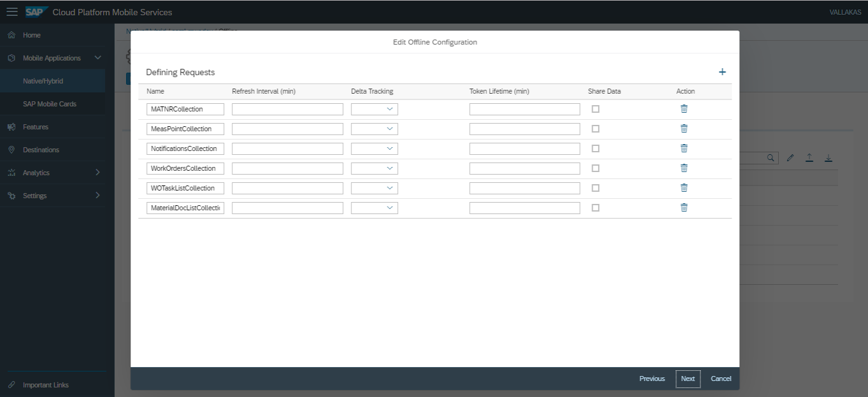Open SAP Mobile Cards menu item
Screen dimensions: 868x397
point(50,104)
